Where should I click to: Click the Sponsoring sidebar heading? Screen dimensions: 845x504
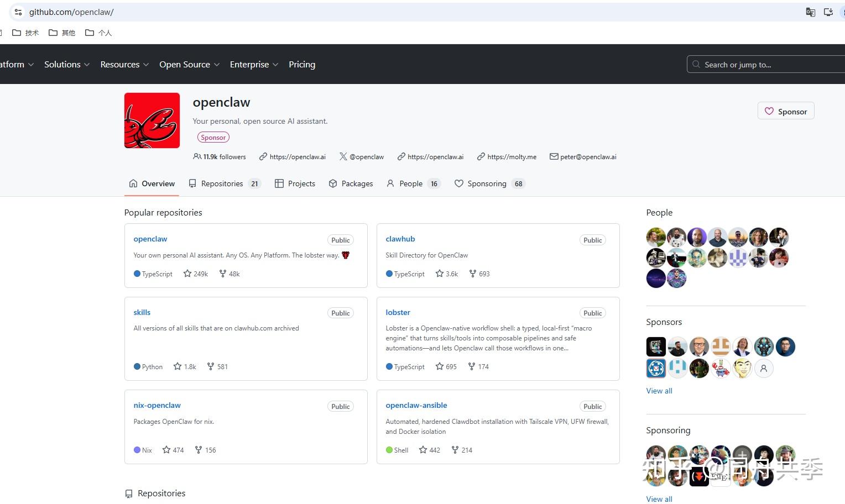click(x=668, y=431)
